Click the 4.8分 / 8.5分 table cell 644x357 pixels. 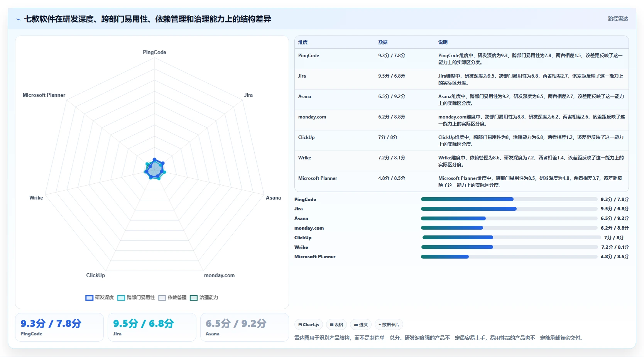[x=392, y=178]
